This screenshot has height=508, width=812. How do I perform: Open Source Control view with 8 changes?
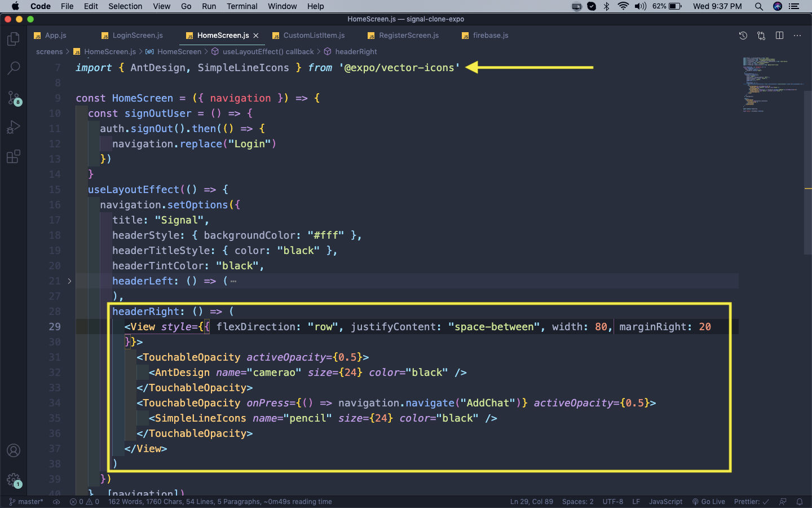(x=14, y=98)
